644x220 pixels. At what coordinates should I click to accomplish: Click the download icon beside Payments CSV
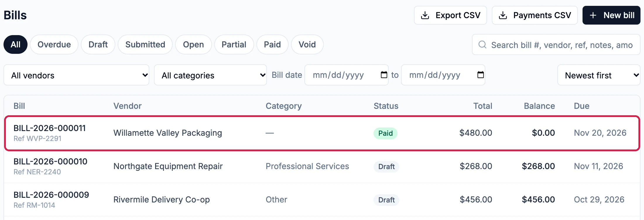(x=503, y=15)
